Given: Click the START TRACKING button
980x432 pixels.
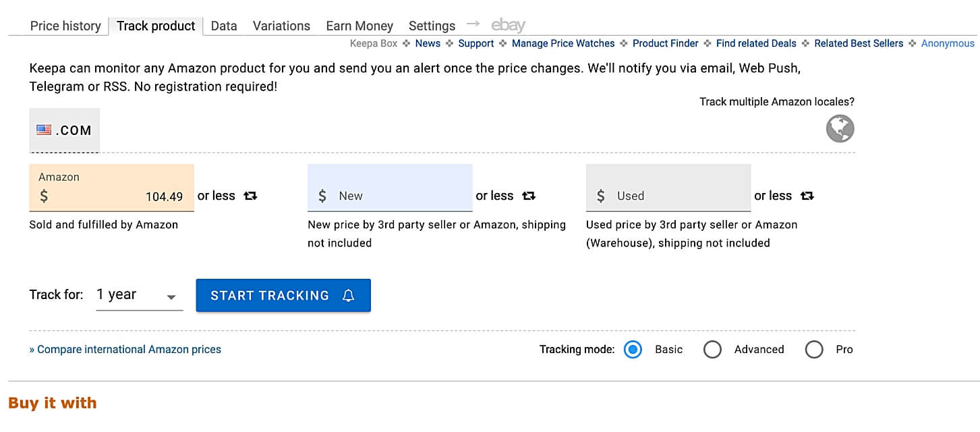Looking at the screenshot, I should pyautogui.click(x=283, y=296).
